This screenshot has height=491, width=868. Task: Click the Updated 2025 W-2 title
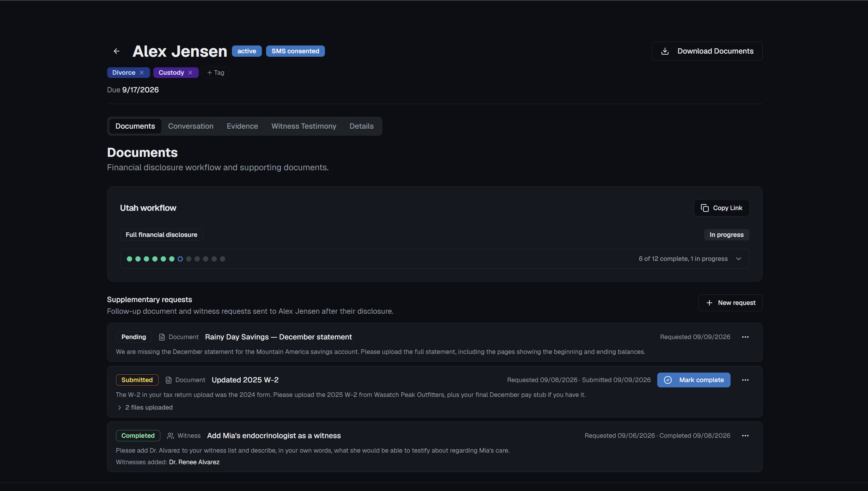pos(245,380)
